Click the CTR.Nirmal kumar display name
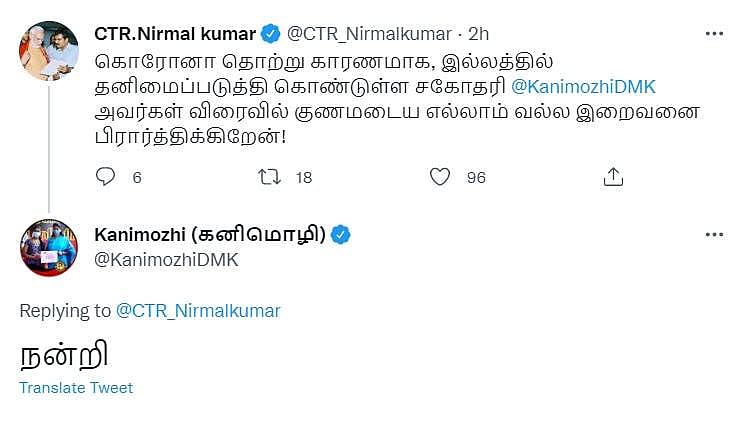747x423 pixels. tap(174, 35)
